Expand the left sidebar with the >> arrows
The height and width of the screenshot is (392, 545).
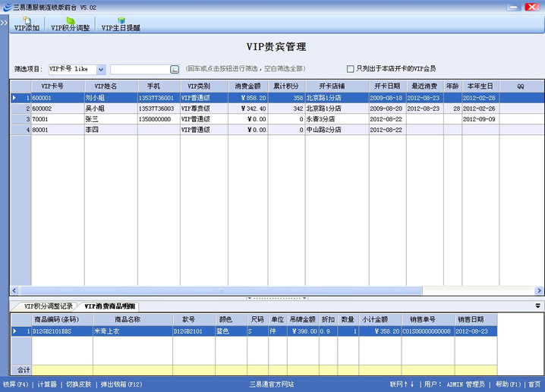coord(4,23)
